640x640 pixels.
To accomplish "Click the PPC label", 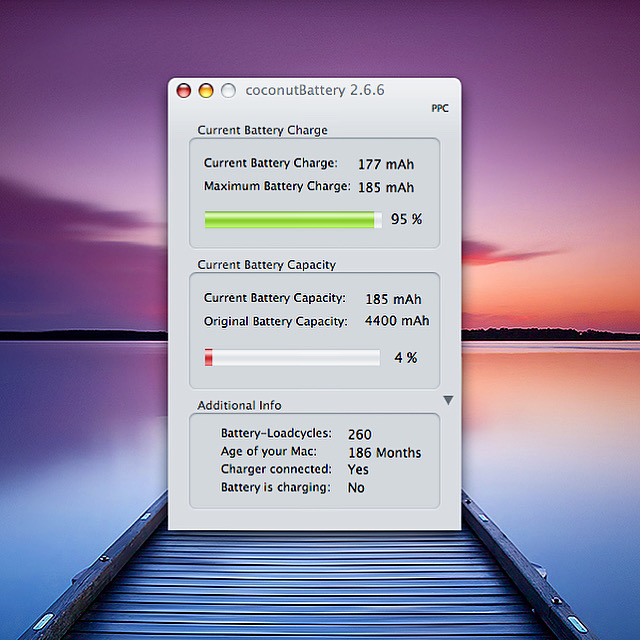I will point(440,108).
